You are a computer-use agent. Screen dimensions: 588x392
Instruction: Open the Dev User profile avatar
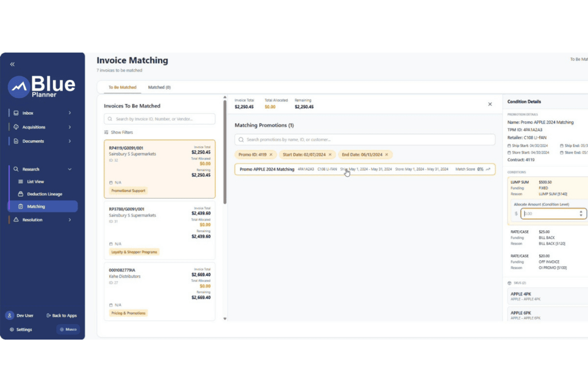pyautogui.click(x=10, y=315)
